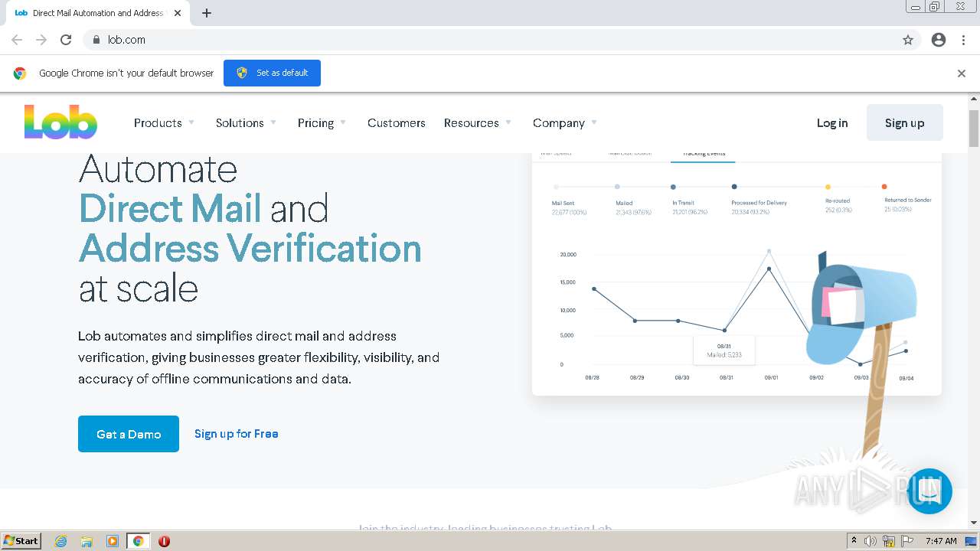Expand the Resources dropdown menu
Screen dimensions: 980x551
tap(478, 122)
